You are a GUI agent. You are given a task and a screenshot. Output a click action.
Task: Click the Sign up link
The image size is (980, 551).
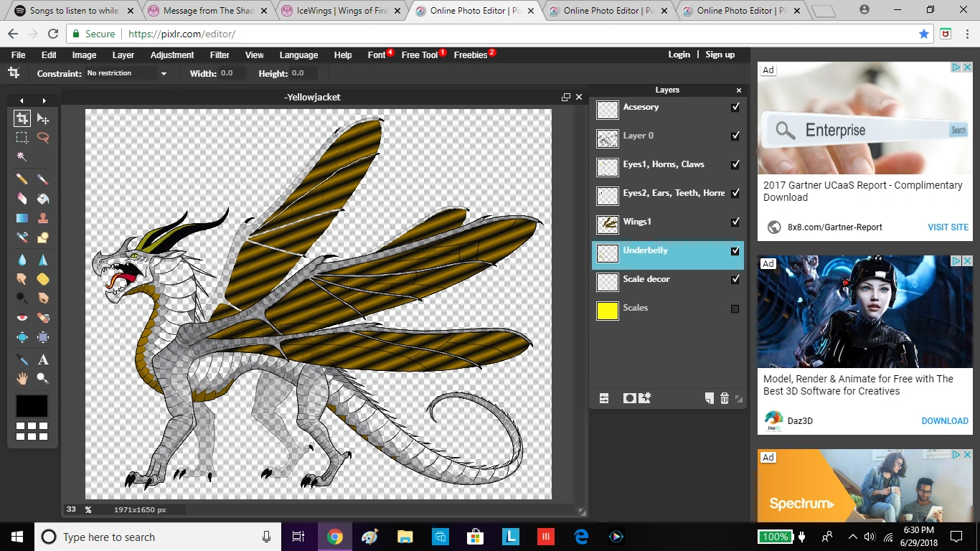720,55
